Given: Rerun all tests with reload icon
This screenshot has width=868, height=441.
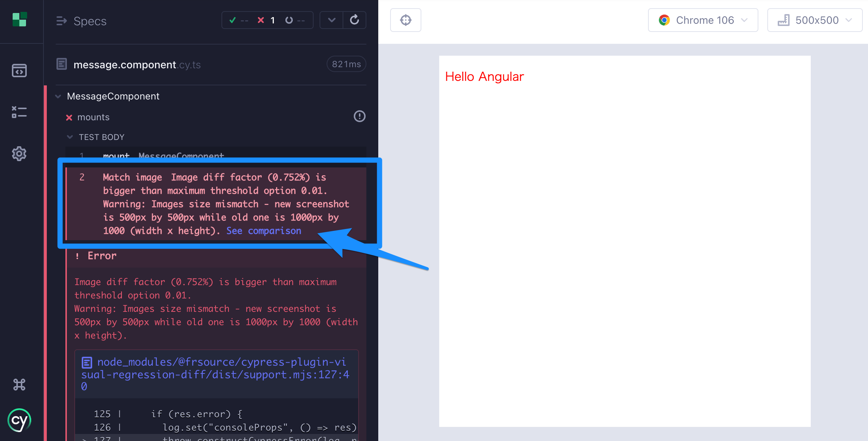Looking at the screenshot, I should tap(354, 20).
